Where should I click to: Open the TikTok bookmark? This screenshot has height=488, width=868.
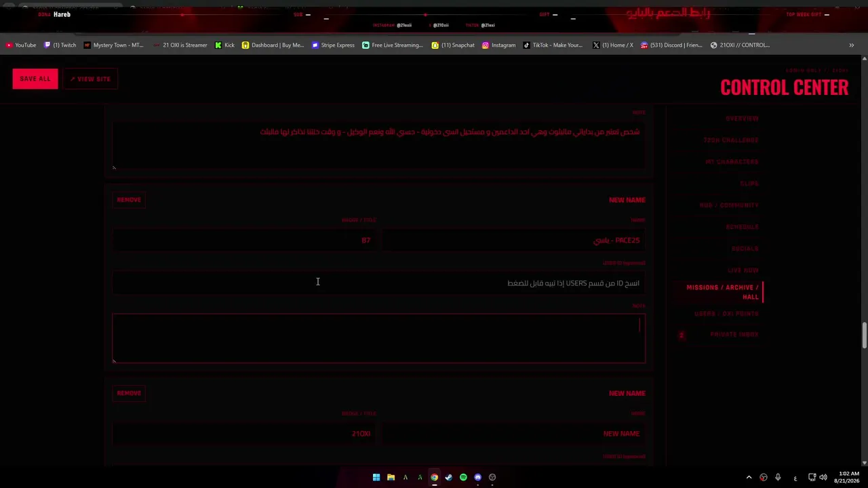pyautogui.click(x=553, y=45)
